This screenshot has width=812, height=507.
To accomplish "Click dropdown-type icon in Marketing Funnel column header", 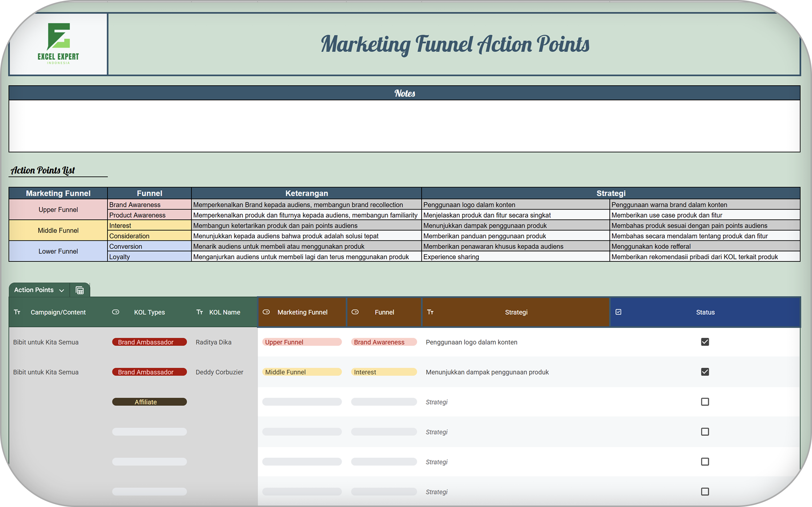I will pos(266,312).
